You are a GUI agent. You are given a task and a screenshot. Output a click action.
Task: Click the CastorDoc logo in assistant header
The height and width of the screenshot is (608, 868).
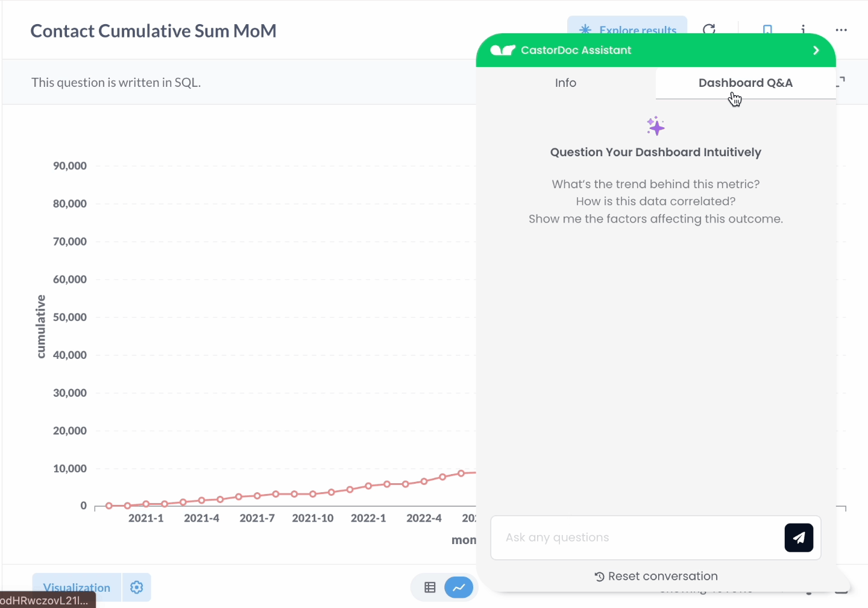coord(503,51)
